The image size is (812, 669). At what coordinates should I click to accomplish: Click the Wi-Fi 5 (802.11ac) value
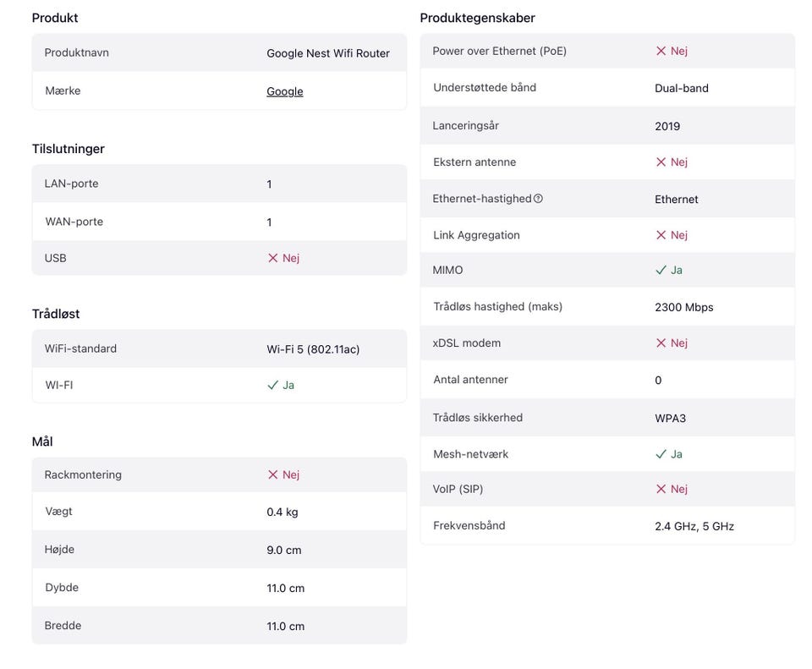pos(313,349)
